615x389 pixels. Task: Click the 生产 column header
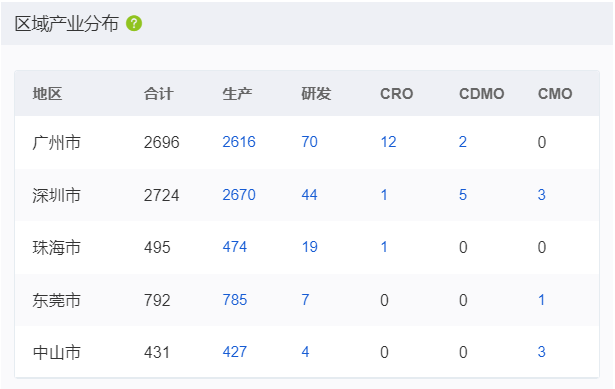[x=237, y=94]
